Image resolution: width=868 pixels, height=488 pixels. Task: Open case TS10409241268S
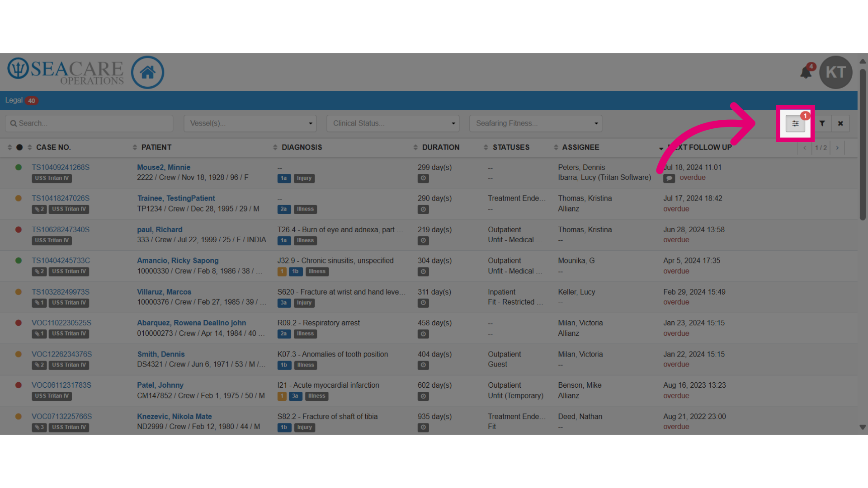click(x=61, y=168)
